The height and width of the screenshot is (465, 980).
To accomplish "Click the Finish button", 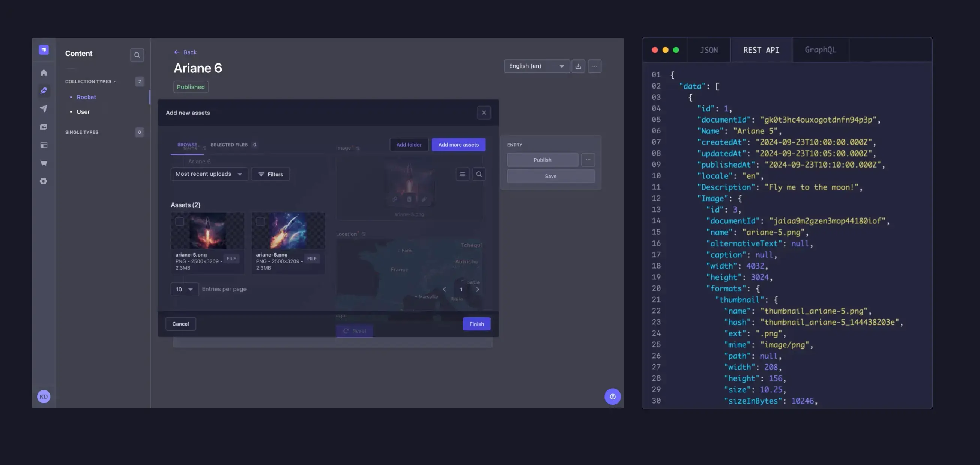I will [x=477, y=324].
